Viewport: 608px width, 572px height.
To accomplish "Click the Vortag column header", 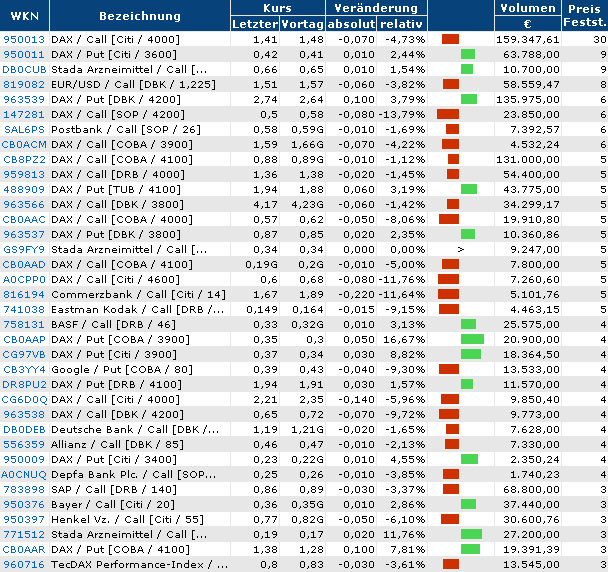I will coord(302,24).
